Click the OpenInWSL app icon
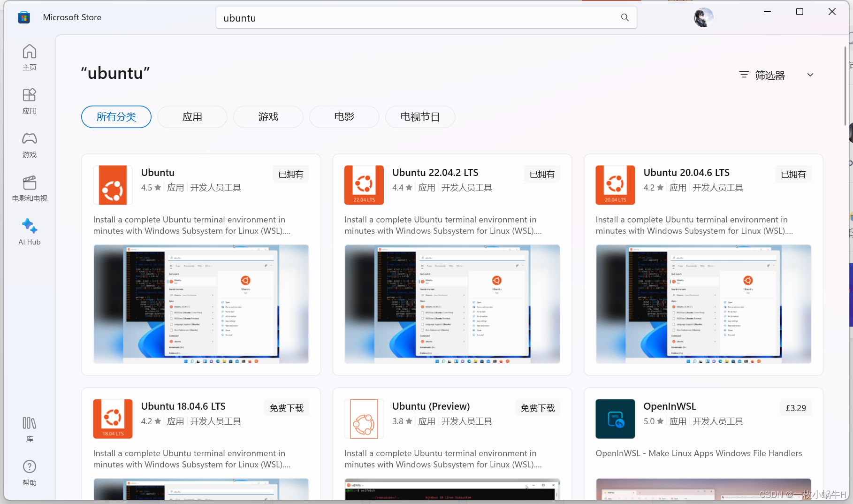This screenshot has width=853, height=504. tap(615, 419)
